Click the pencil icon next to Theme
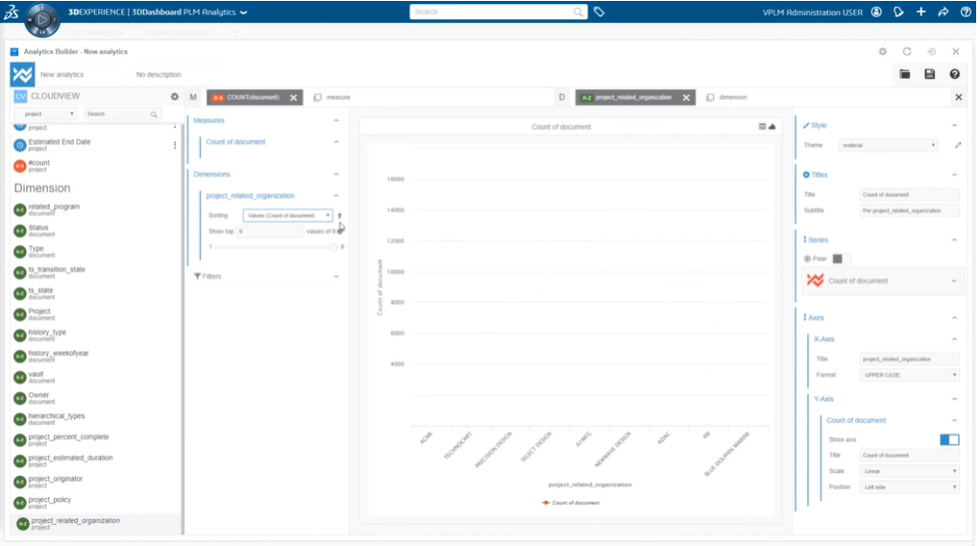The width and height of the screenshot is (980, 546). coord(957,145)
